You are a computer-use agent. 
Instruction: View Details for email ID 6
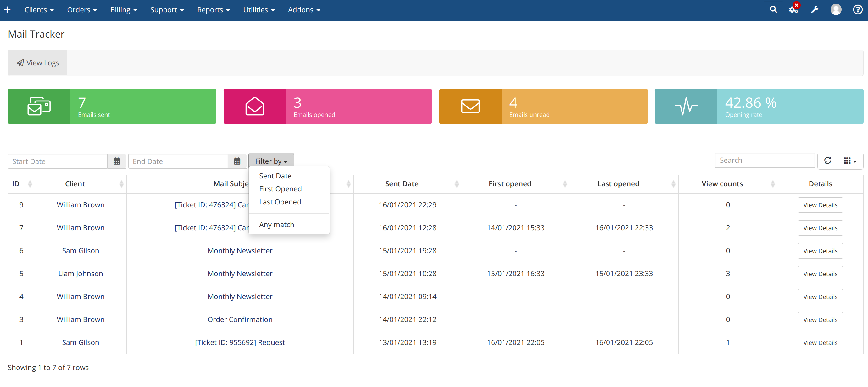click(820, 251)
